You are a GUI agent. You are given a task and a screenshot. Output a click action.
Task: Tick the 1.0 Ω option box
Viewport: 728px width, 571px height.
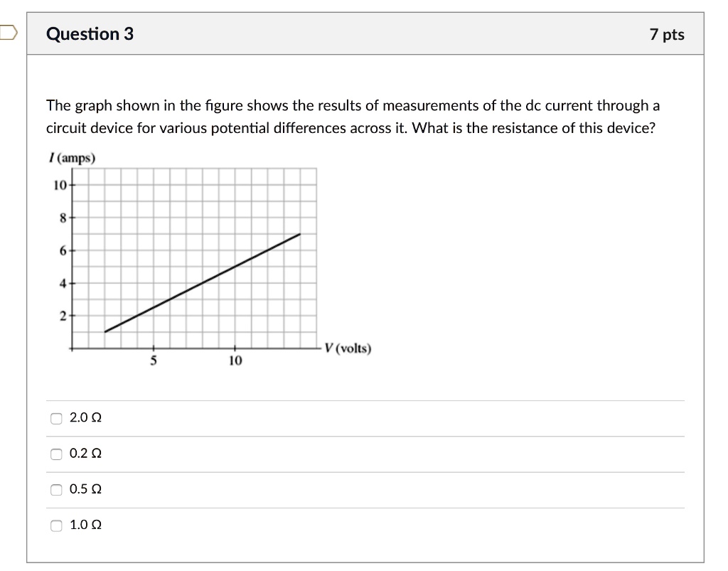pos(55,525)
